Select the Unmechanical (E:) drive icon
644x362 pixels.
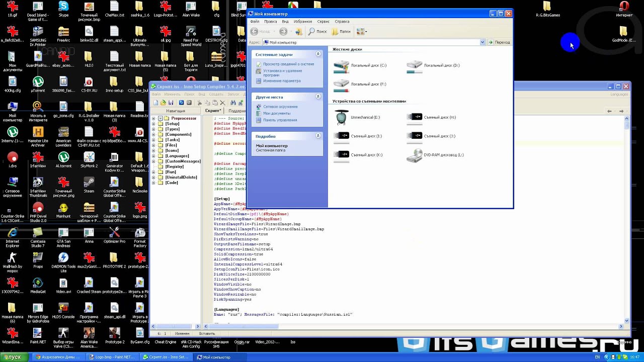341,117
